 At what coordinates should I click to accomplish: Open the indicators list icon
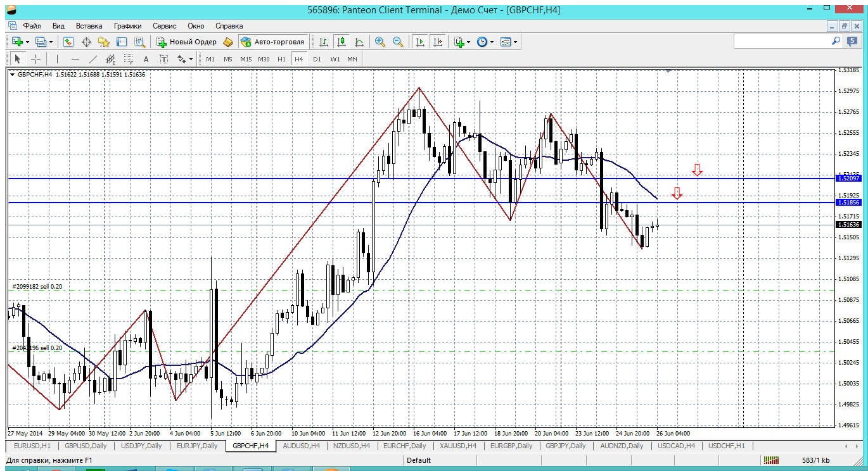pos(459,42)
